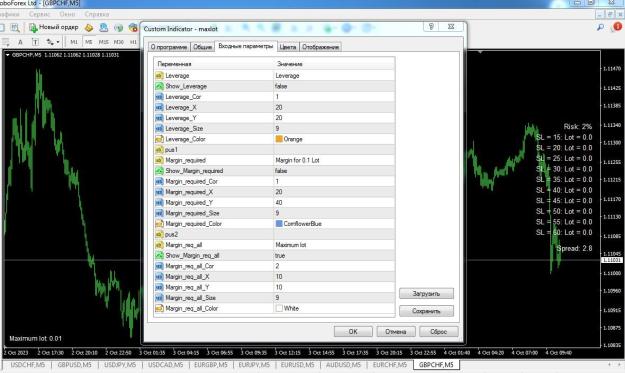Switch to the EURUSD,M5 chart tab

[x=297, y=365]
